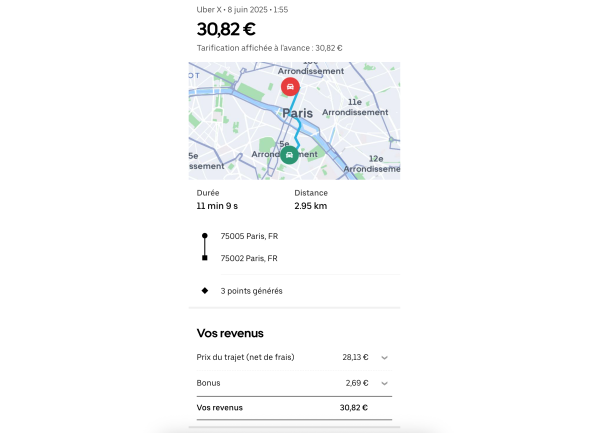This screenshot has width=600, height=433.
Task: Click the red drop-off car marker
Action: (289, 87)
